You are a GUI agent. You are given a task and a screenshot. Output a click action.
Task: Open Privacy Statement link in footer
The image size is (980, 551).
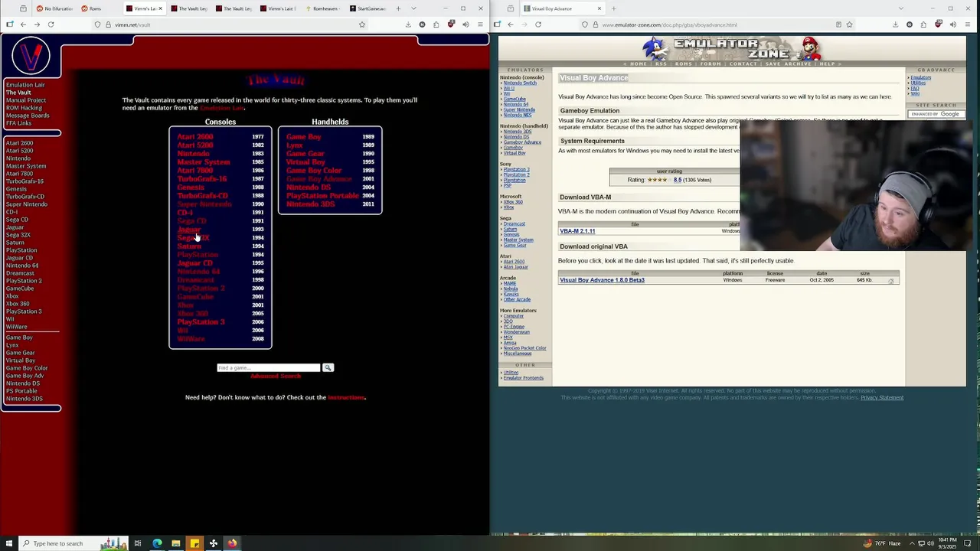click(882, 398)
